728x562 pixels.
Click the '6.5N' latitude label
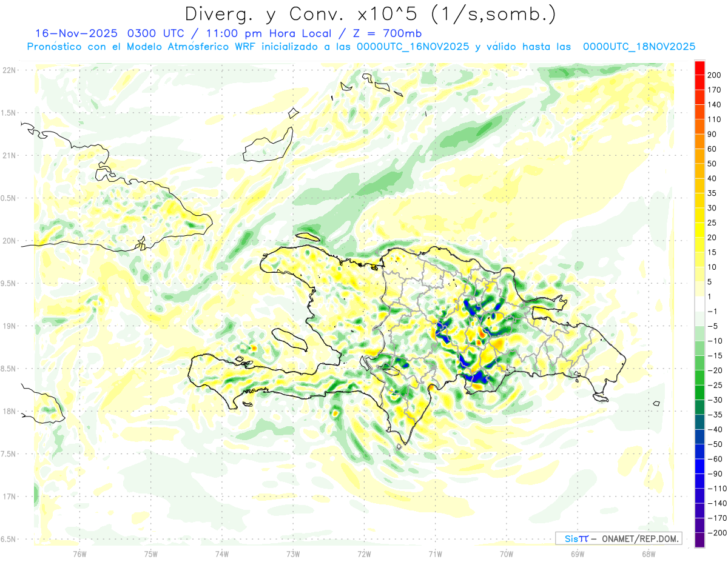pyautogui.click(x=9, y=539)
